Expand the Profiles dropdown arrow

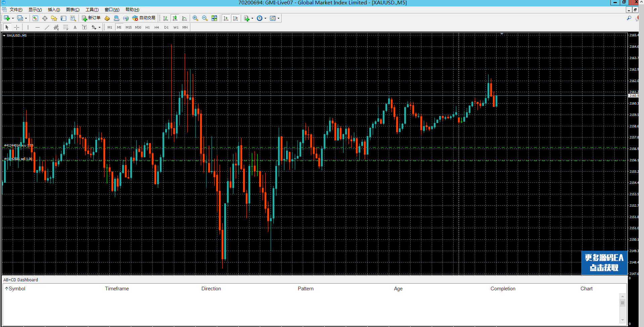(26, 18)
